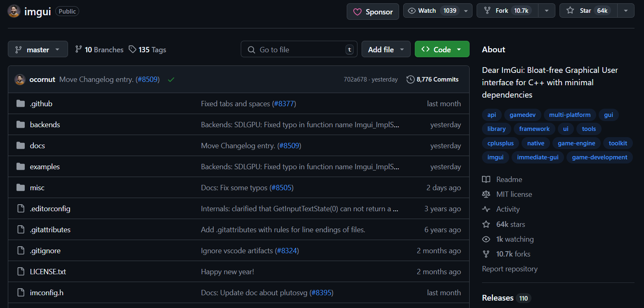Click the branch icon next to 10 Branches
Viewport: 644px width, 308px height.
point(78,49)
